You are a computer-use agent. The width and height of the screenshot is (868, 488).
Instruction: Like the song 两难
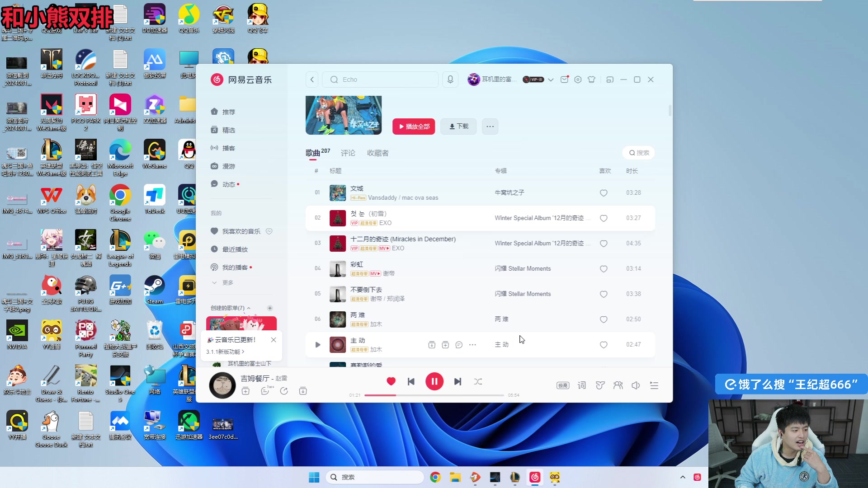tap(604, 319)
